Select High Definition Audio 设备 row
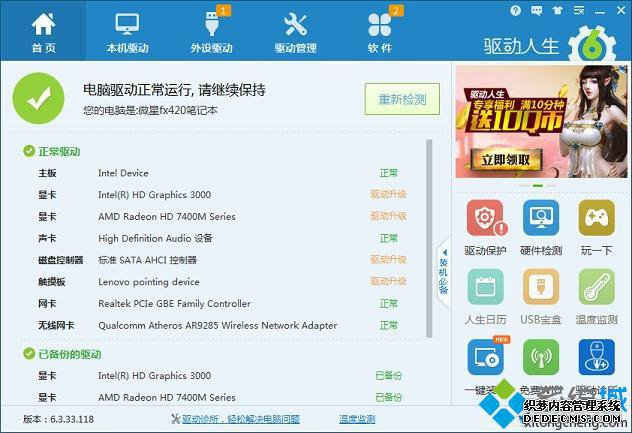This screenshot has width=632, height=433. pos(222,238)
